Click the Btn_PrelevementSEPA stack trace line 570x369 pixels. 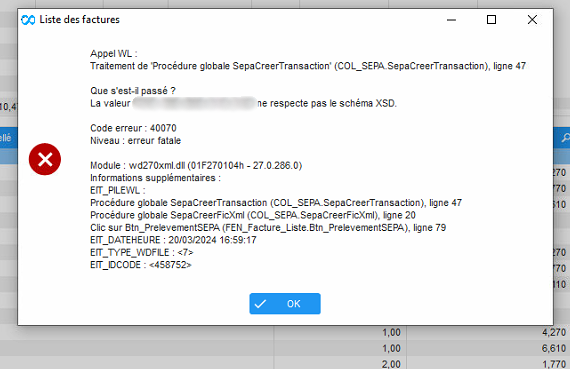[268, 228]
